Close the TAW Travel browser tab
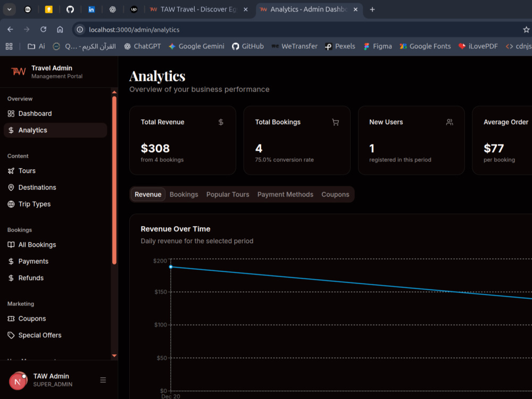This screenshot has width=532, height=399. [x=246, y=10]
